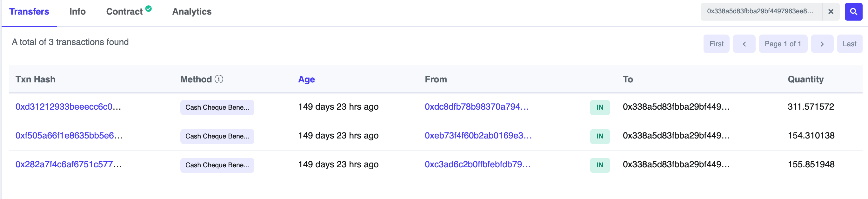Click the Page 1 of 1 indicator
Viewport: 868px width, 199px height.
tap(783, 44)
